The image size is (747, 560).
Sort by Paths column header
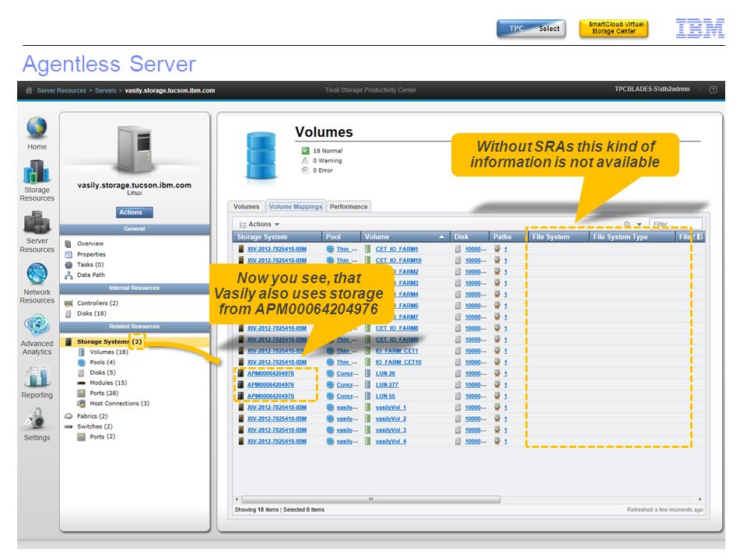coord(508,236)
